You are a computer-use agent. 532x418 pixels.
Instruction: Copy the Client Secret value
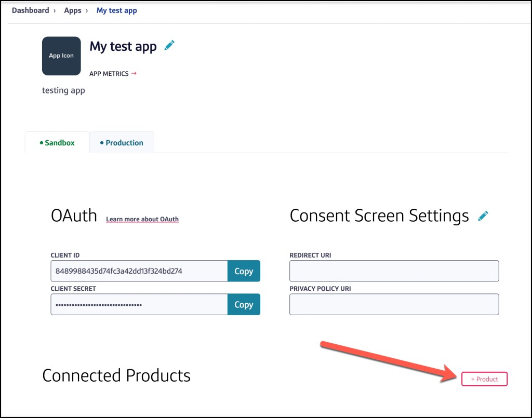click(x=243, y=305)
